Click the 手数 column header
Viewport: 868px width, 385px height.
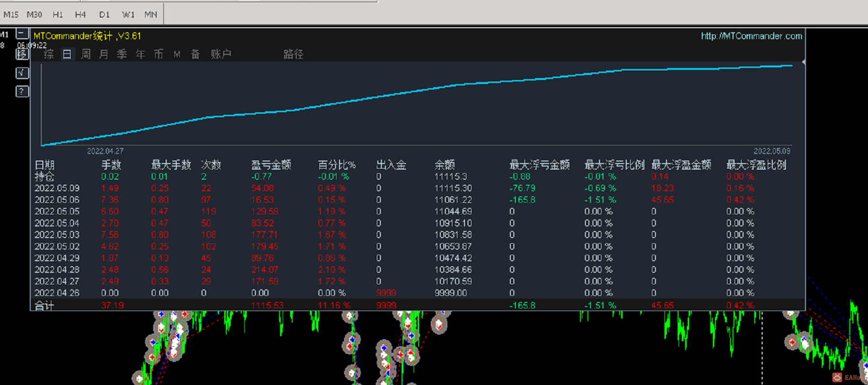(x=111, y=165)
